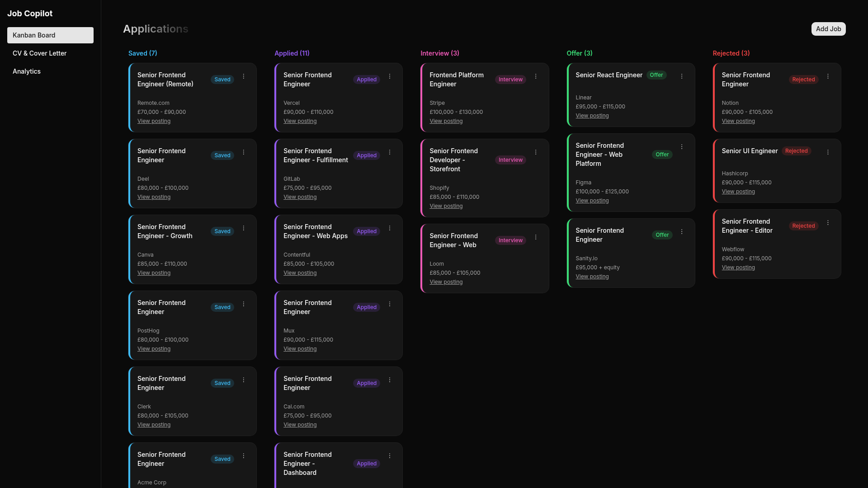868x488 pixels.
Task: Open more options on Loom card
Action: [536, 237]
